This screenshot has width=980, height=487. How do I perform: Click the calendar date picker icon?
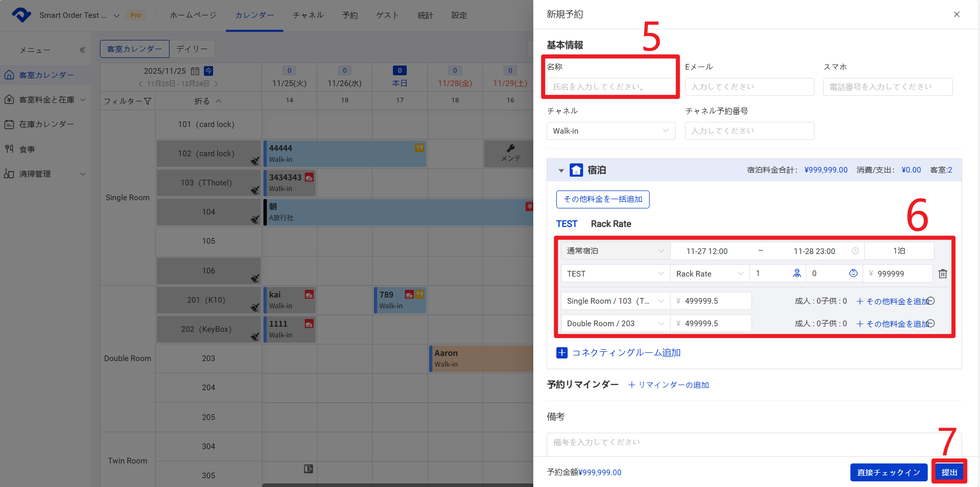tap(195, 71)
